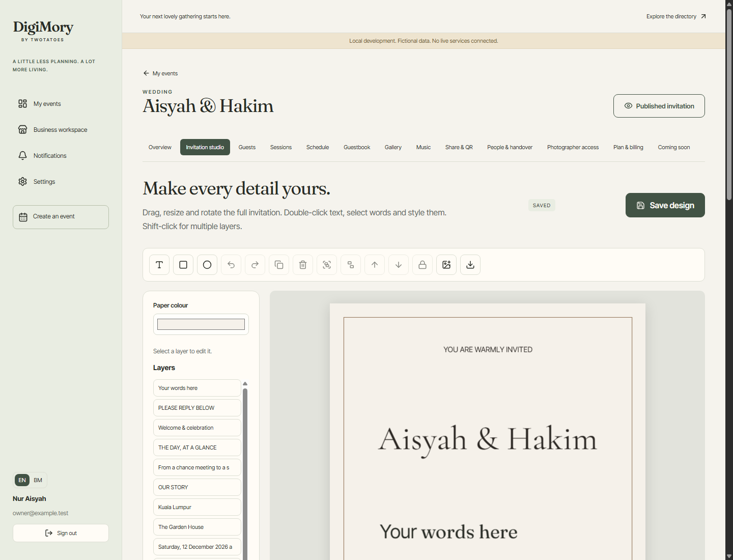Ungroup the selected layers

coord(351,265)
